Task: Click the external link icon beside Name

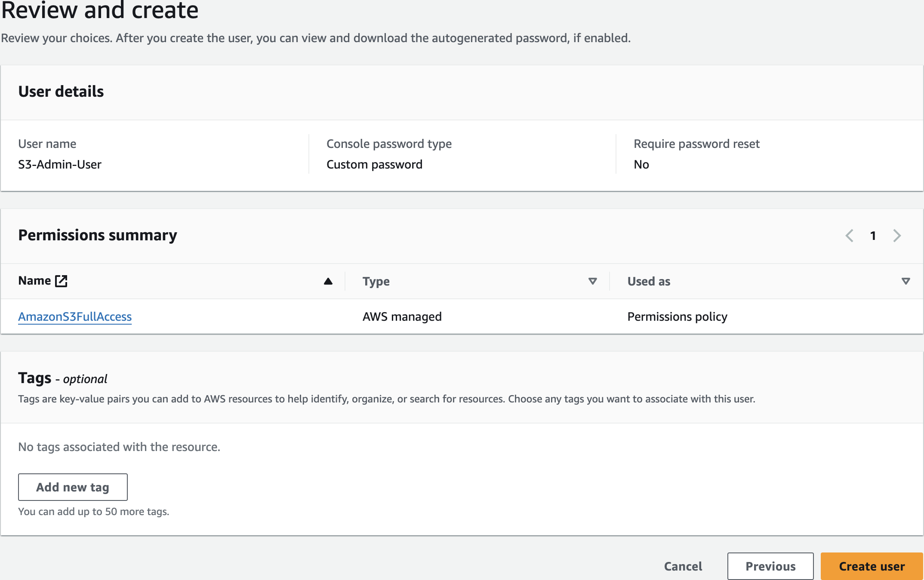Action: (x=61, y=281)
